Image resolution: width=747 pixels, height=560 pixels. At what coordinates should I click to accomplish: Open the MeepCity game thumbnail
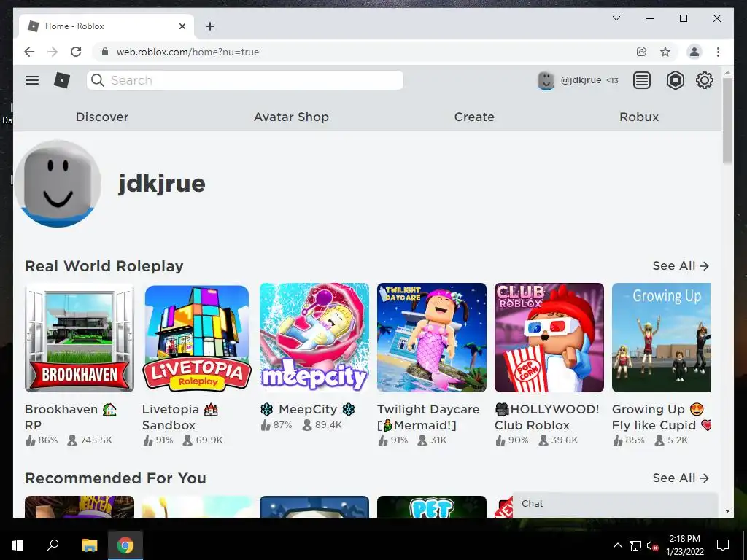click(314, 338)
